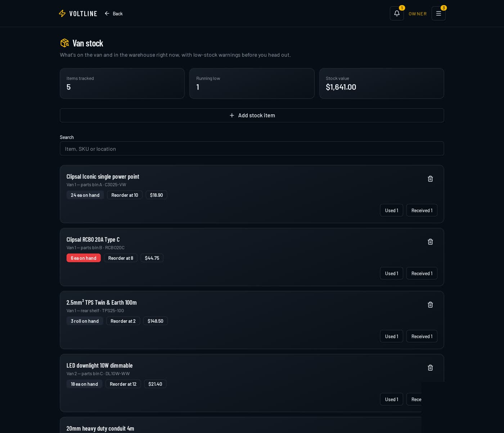504x433 pixels.
Task: Click the OWNER role label
Action: point(418,14)
